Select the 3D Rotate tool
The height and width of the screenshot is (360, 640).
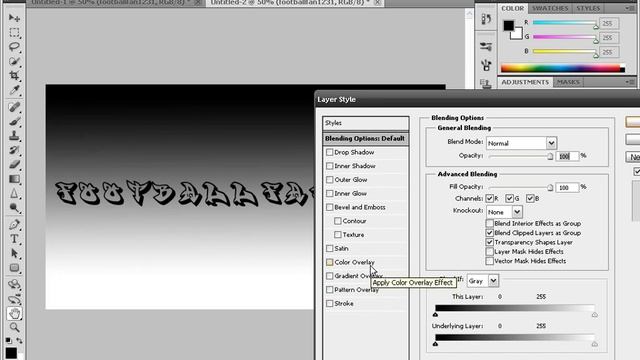click(14, 284)
